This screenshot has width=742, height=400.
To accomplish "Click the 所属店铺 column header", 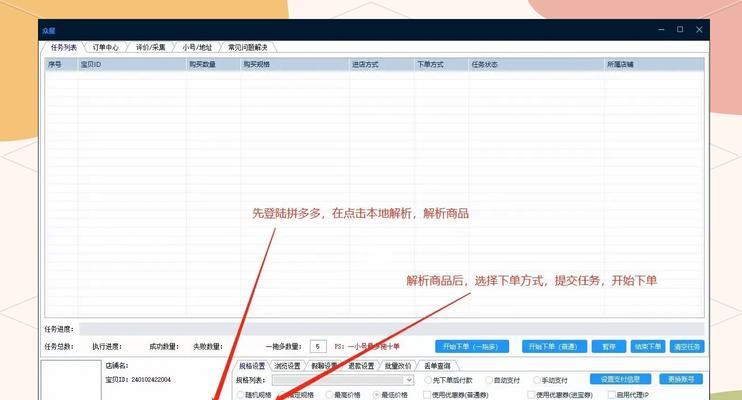I will point(654,64).
